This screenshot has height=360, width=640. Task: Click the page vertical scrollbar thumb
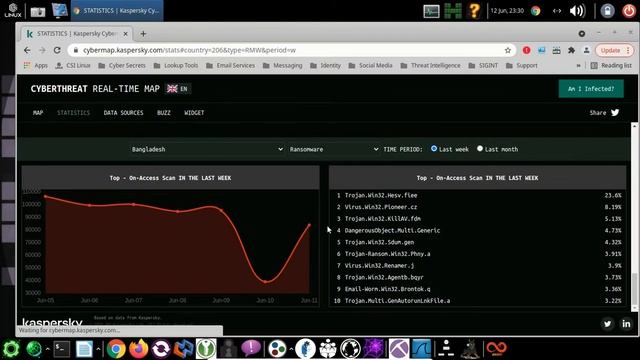click(634, 289)
